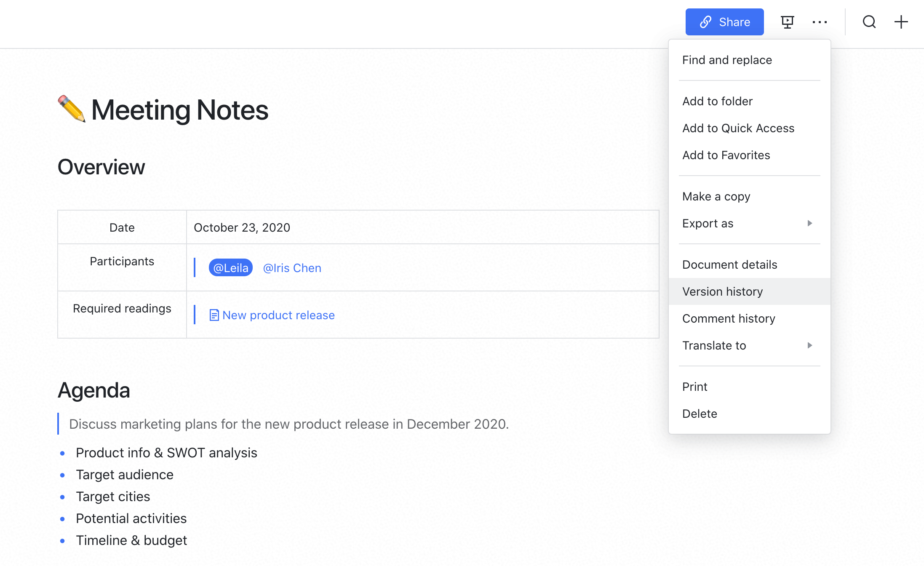The image size is (924, 566).
Task: Open Comment history entry
Action: pos(729,318)
